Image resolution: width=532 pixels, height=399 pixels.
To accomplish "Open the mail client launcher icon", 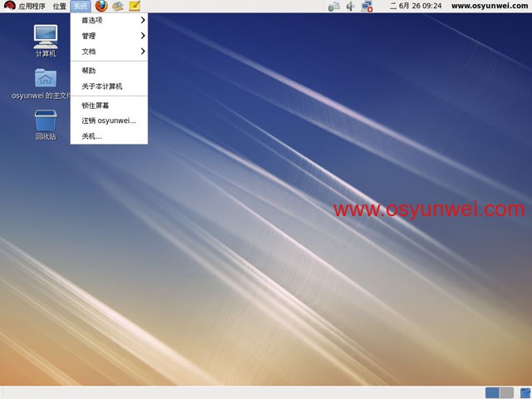I will [x=118, y=6].
